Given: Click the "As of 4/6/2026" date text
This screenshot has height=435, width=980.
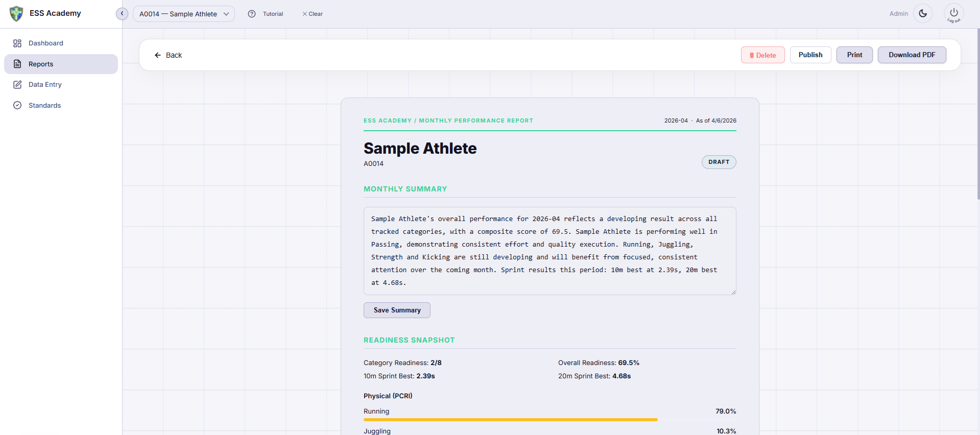Looking at the screenshot, I should tap(716, 120).
